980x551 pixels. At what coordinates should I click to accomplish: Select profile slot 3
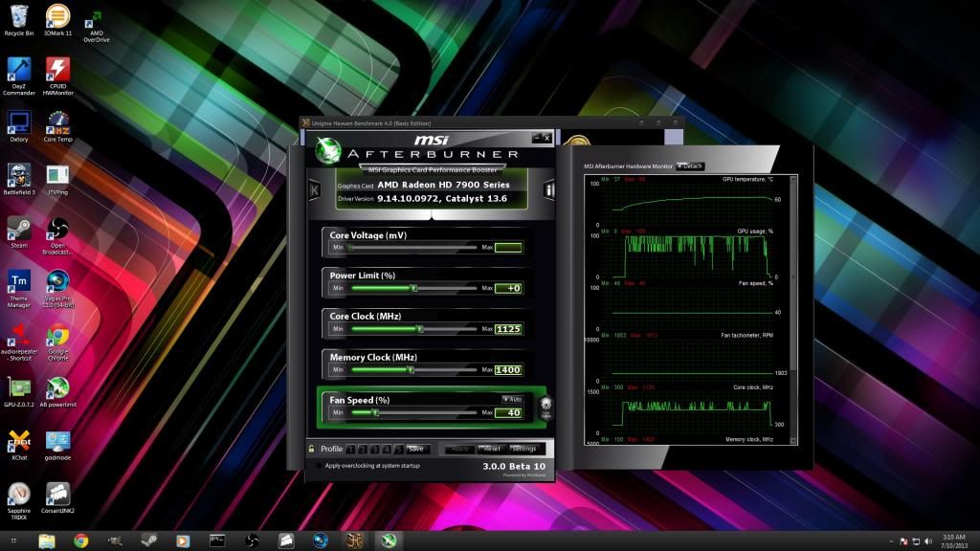click(x=374, y=449)
